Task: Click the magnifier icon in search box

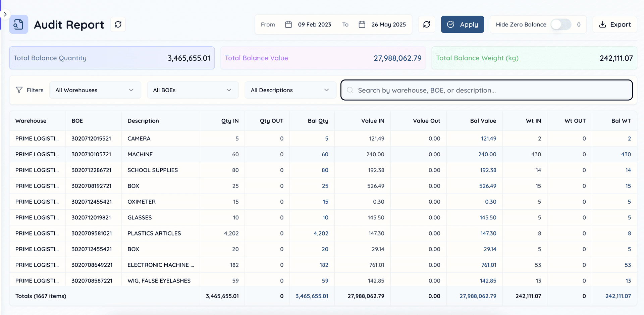Action: (350, 90)
